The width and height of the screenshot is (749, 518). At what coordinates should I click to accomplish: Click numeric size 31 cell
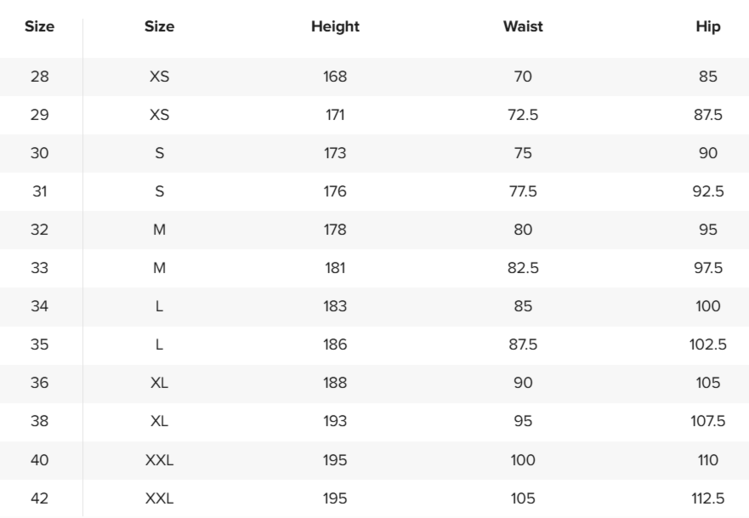[40, 191]
